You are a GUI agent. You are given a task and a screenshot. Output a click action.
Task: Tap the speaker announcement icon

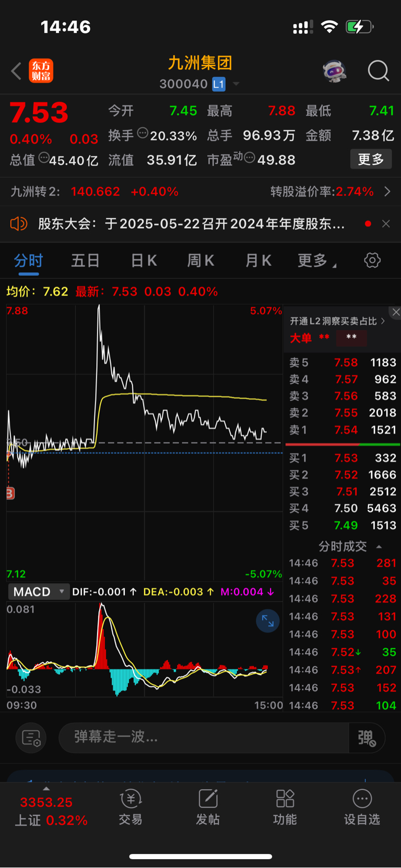(19, 224)
